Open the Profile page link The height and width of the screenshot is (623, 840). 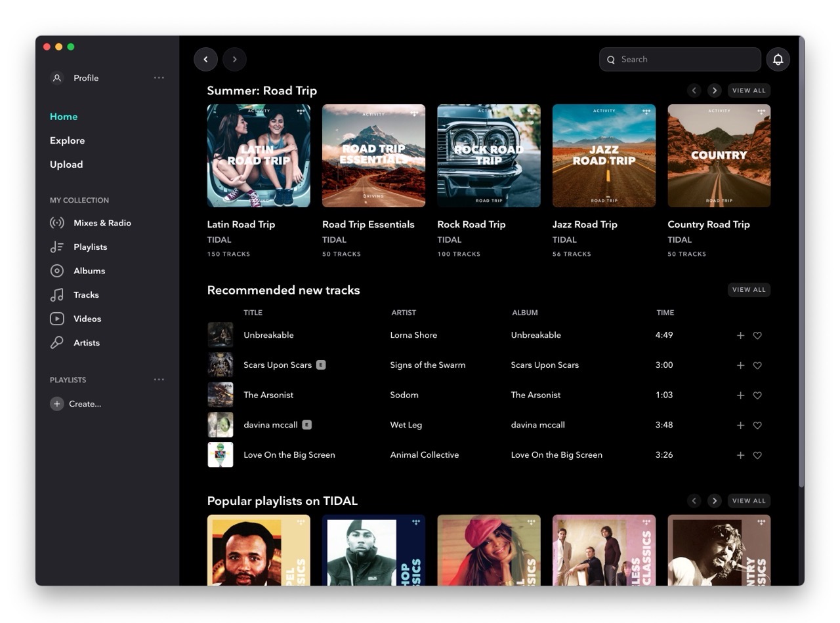[x=86, y=78]
